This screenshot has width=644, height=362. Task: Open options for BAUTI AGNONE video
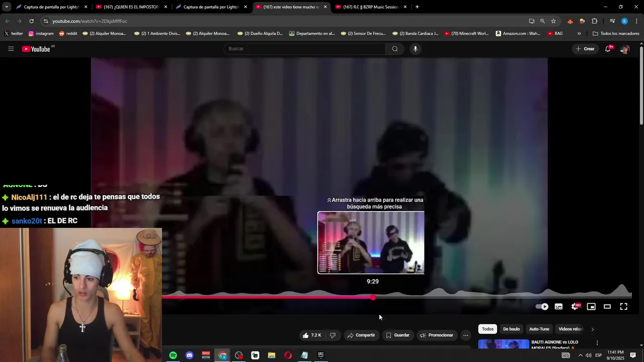[x=597, y=343]
